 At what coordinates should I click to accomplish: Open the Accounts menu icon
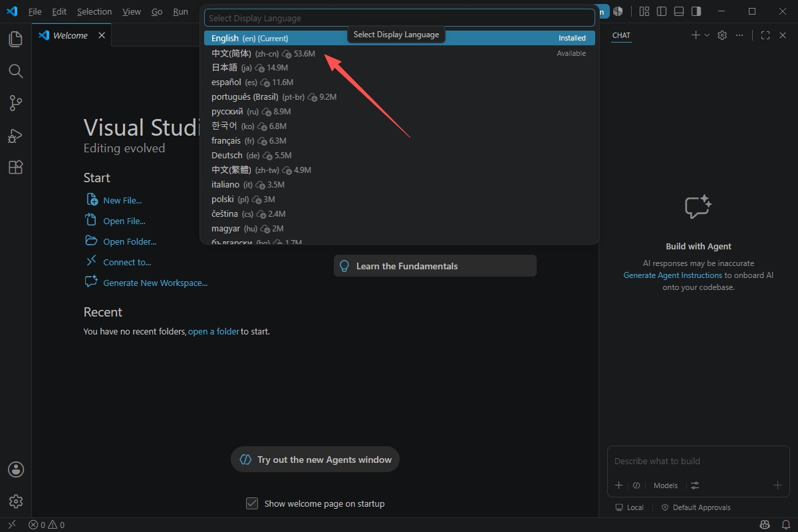coord(16,469)
